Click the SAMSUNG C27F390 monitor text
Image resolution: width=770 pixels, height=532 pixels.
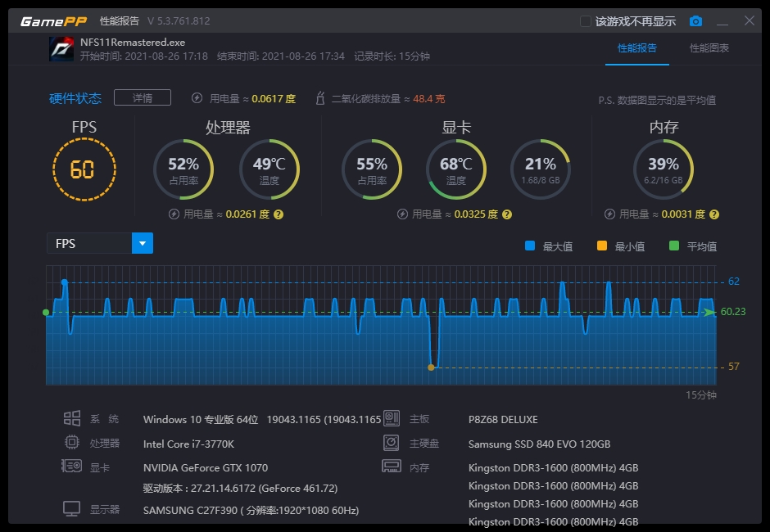pos(251,511)
